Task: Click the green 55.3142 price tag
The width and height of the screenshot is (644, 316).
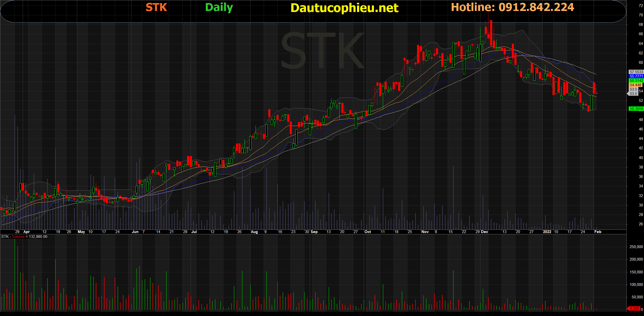Action: point(636,81)
